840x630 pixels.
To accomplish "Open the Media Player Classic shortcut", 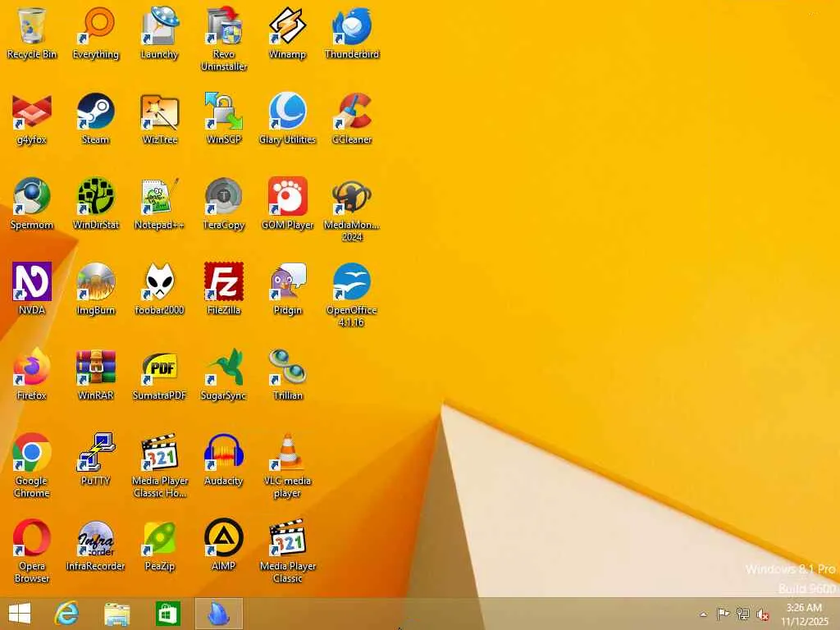I will (x=288, y=550).
